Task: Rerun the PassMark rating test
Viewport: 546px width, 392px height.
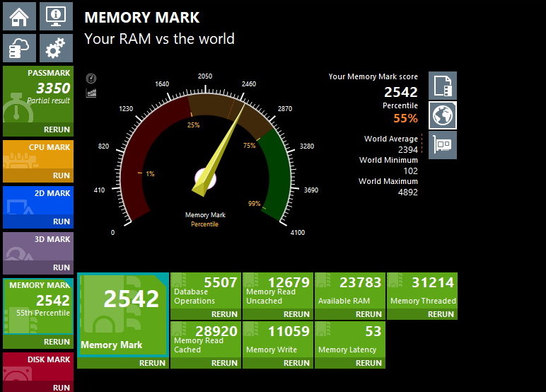Action: pos(38,129)
